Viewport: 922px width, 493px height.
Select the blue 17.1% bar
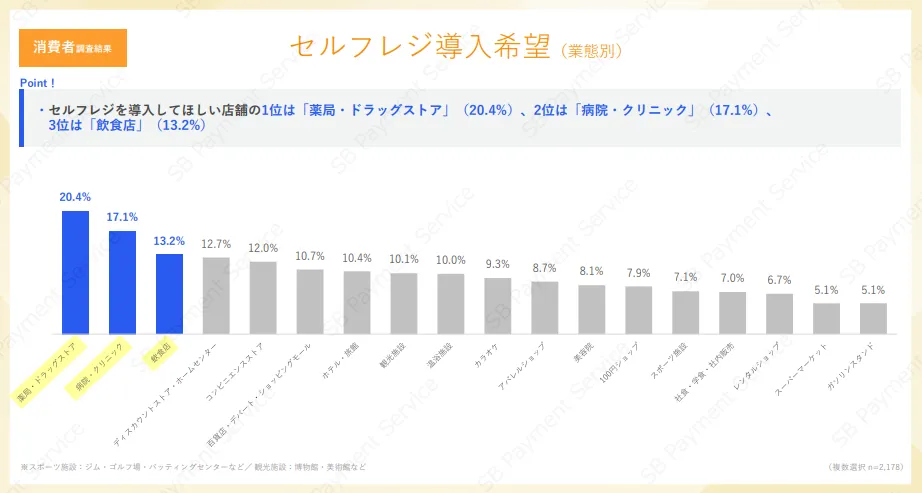tap(122, 282)
